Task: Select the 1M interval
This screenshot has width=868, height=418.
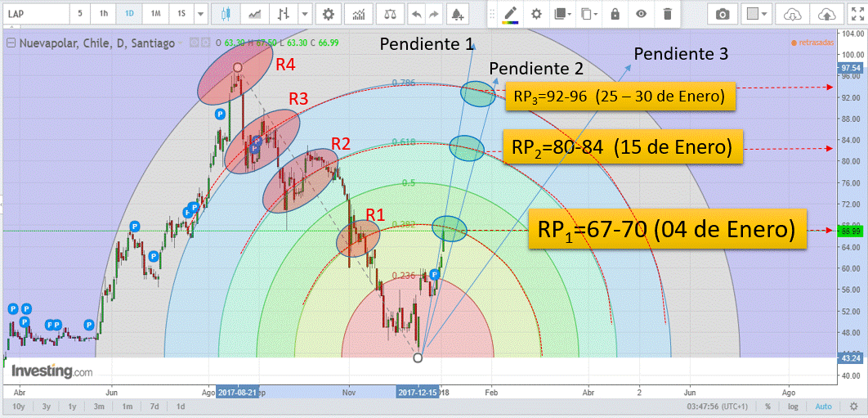Action: pyautogui.click(x=155, y=14)
